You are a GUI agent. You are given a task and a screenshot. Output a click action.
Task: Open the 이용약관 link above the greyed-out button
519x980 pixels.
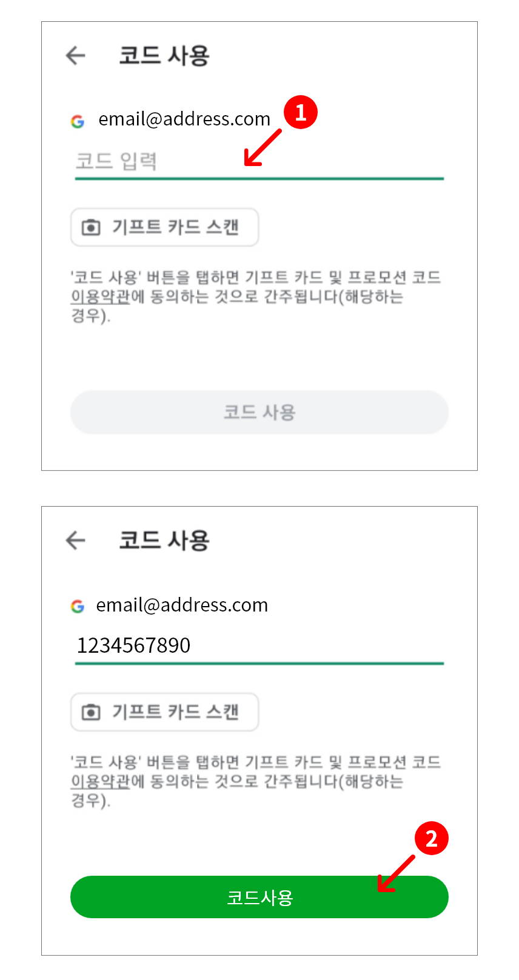tap(101, 297)
